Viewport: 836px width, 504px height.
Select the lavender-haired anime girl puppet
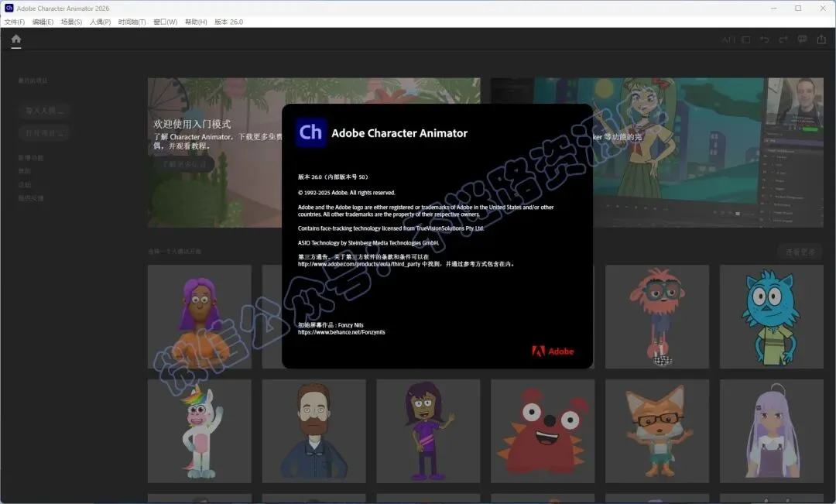point(772,431)
